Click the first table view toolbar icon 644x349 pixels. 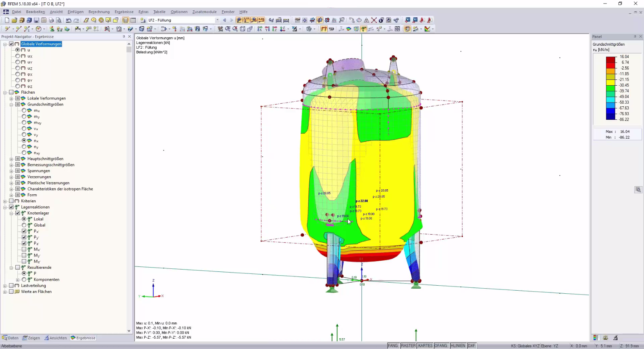[125, 20]
